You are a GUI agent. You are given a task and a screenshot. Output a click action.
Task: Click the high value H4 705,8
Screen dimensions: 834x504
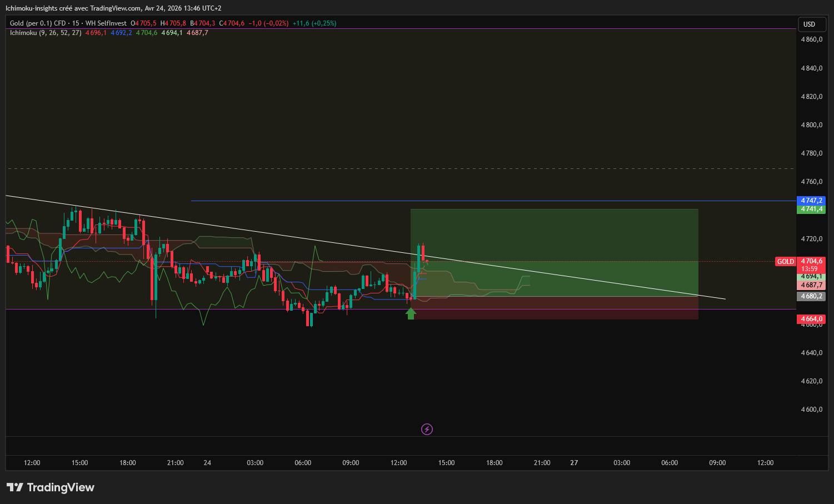[173, 23]
